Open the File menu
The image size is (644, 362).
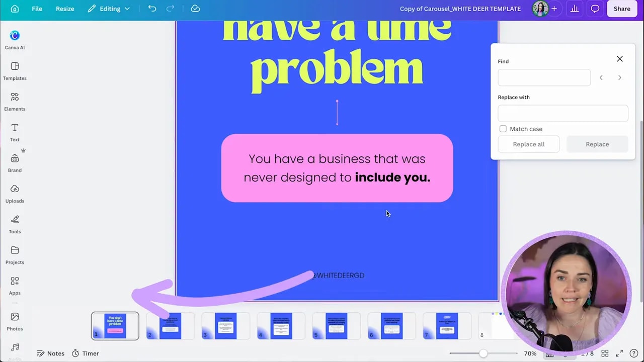37,9
